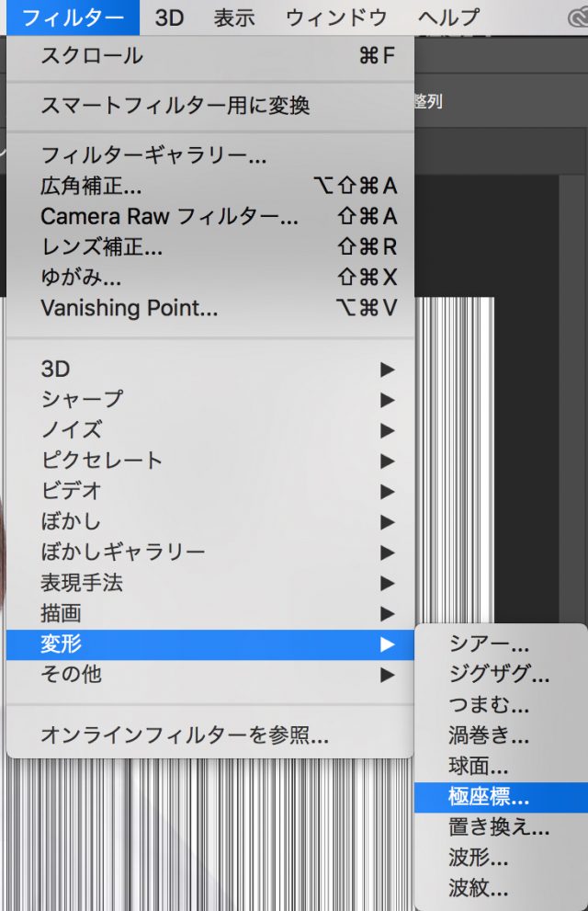Open the ウィンドウ menu

coord(336,17)
